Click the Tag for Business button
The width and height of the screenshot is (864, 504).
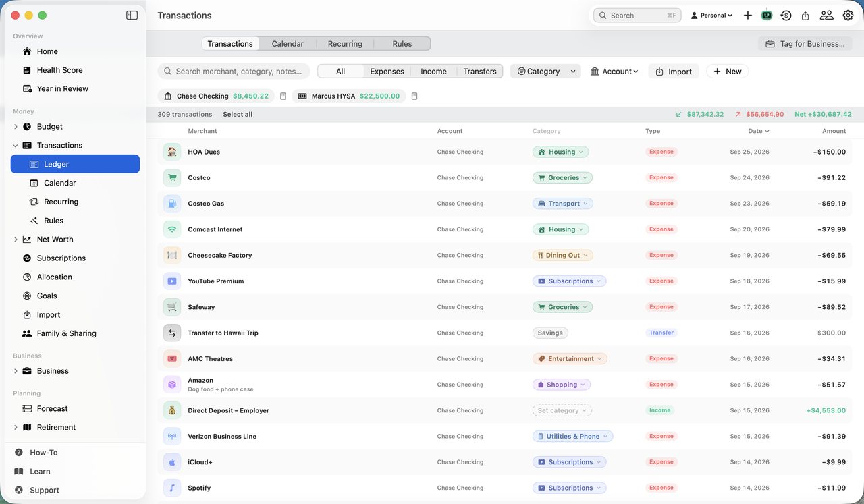point(805,44)
